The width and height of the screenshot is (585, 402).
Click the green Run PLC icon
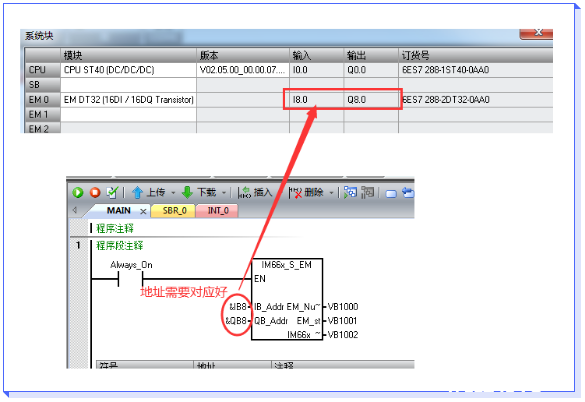pyautogui.click(x=78, y=193)
